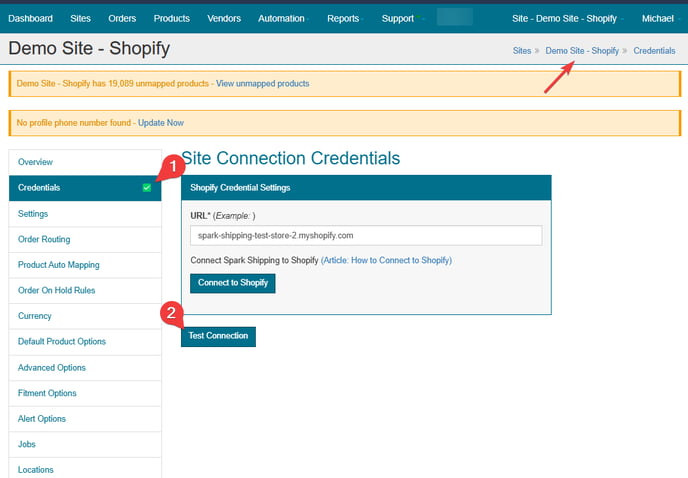The width and height of the screenshot is (688, 478).
Task: Open the How to Connect to Shopify article
Action: (x=386, y=260)
